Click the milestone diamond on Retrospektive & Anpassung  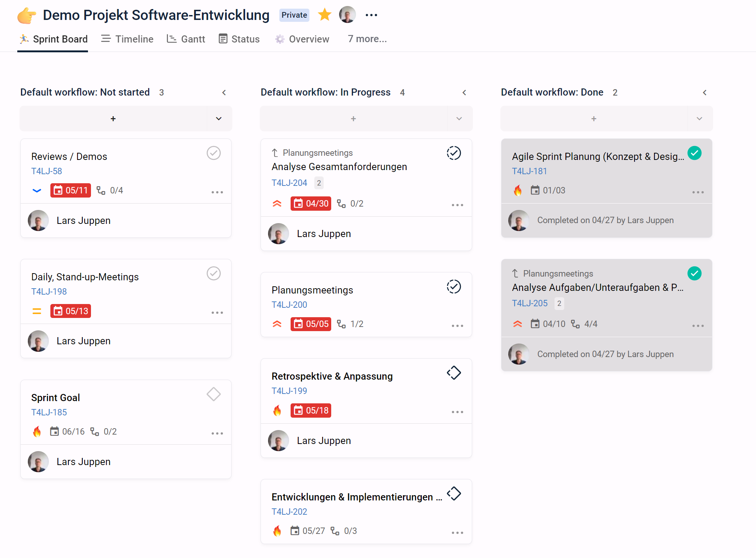click(x=454, y=373)
